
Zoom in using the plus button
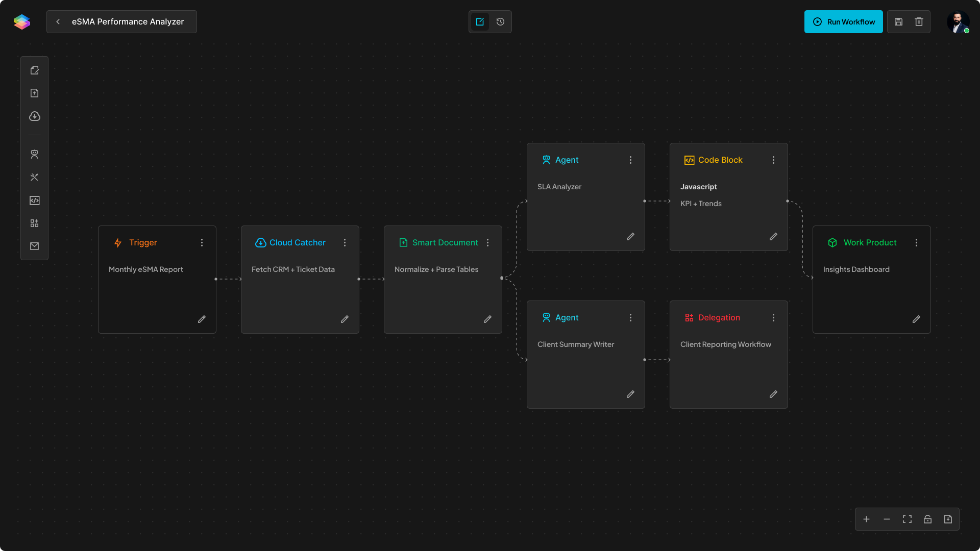(866, 519)
